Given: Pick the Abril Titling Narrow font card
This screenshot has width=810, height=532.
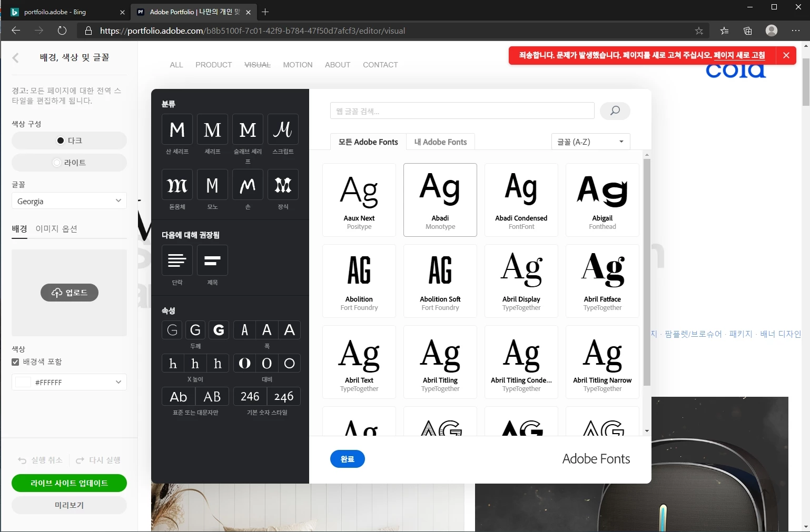Looking at the screenshot, I should (x=602, y=362).
